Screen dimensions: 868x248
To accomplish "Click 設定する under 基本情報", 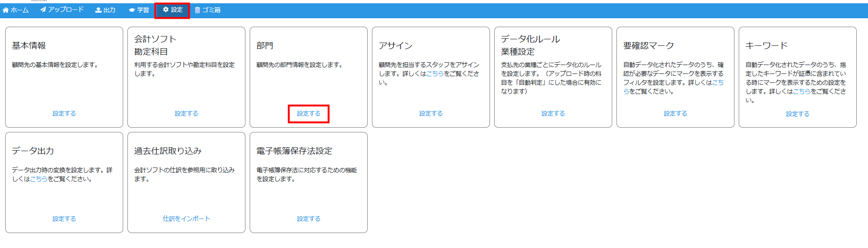I will (x=64, y=113).
